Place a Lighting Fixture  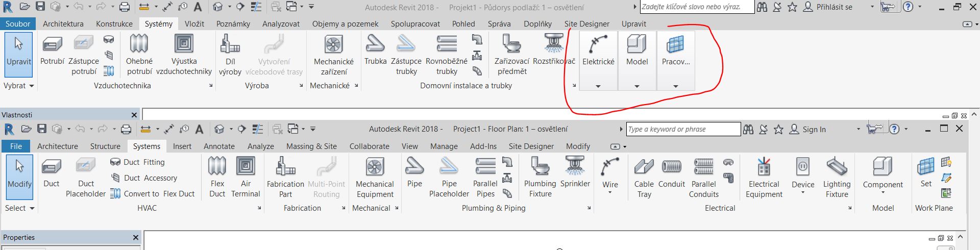[837, 178]
